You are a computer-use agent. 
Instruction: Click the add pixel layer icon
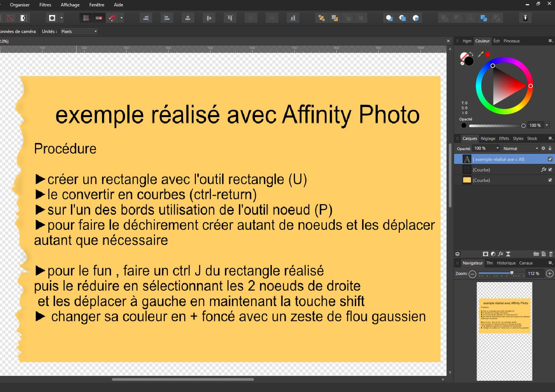pyautogui.click(x=543, y=254)
